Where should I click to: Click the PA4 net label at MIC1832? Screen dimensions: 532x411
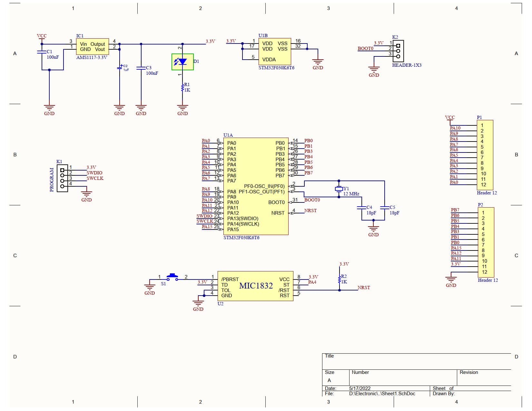coord(312,282)
